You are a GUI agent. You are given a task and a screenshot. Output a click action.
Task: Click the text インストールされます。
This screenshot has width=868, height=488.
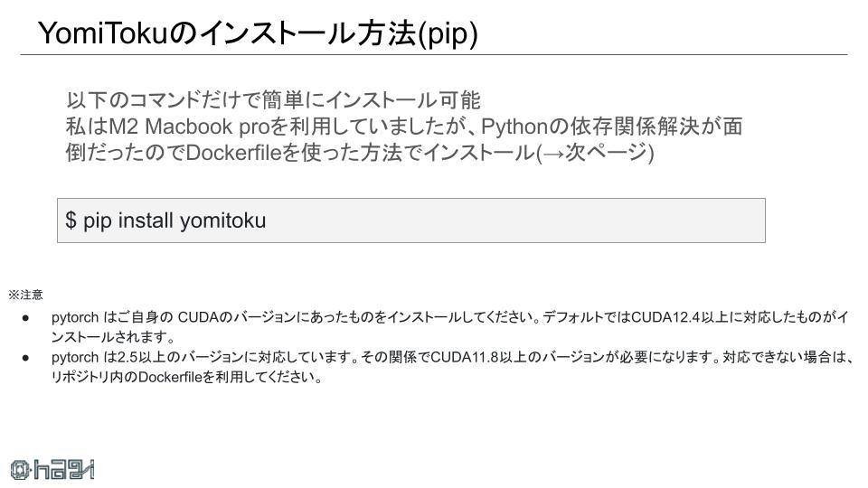[114, 337]
